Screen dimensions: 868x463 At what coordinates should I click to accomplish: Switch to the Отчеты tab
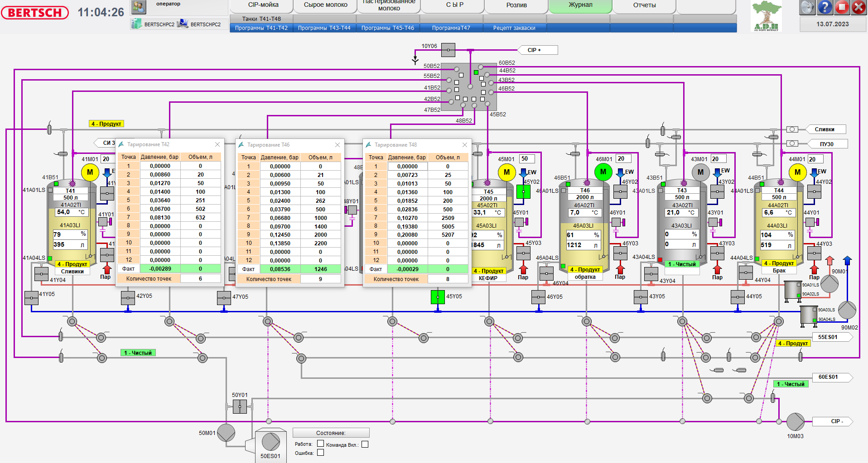(644, 5)
